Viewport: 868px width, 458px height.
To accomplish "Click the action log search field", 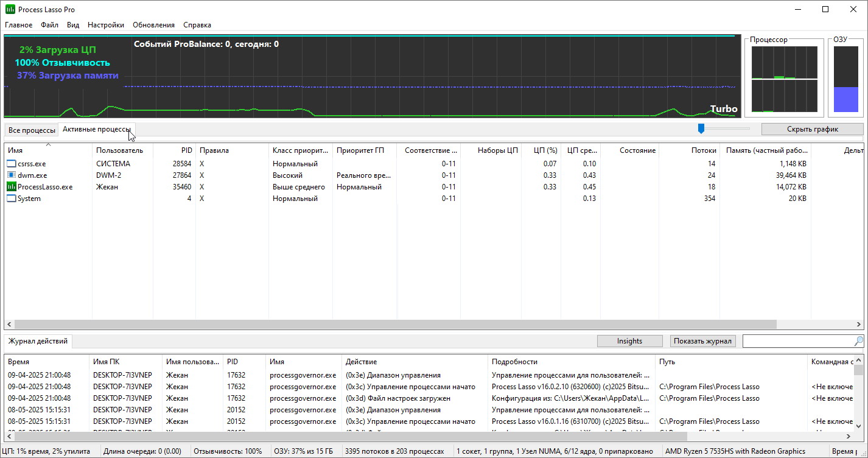I will (x=797, y=341).
